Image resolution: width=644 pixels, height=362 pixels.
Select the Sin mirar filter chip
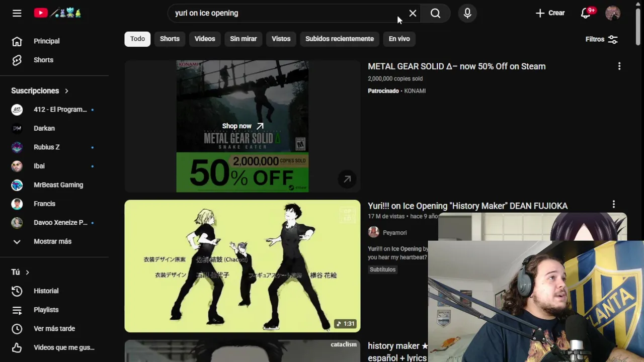tap(244, 39)
